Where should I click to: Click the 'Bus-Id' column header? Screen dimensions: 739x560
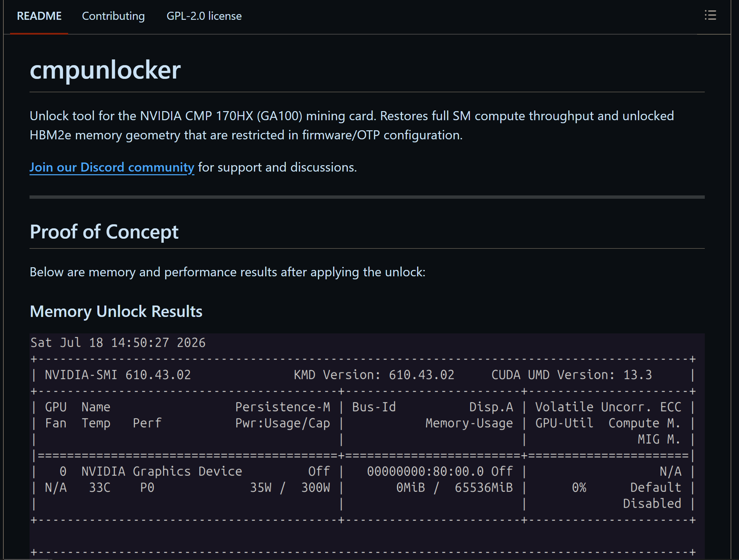(x=374, y=407)
